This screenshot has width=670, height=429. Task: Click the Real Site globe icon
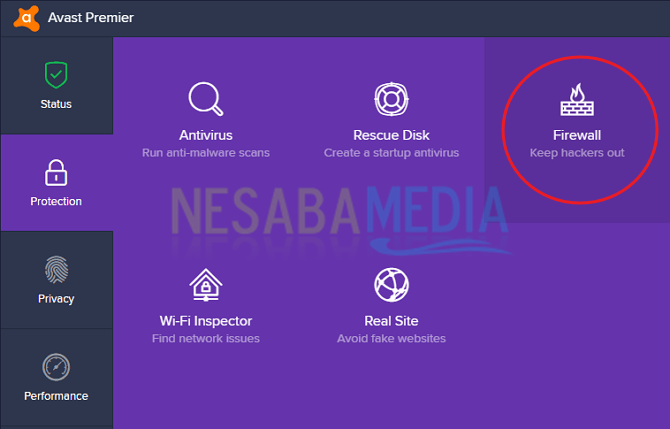[x=391, y=285]
